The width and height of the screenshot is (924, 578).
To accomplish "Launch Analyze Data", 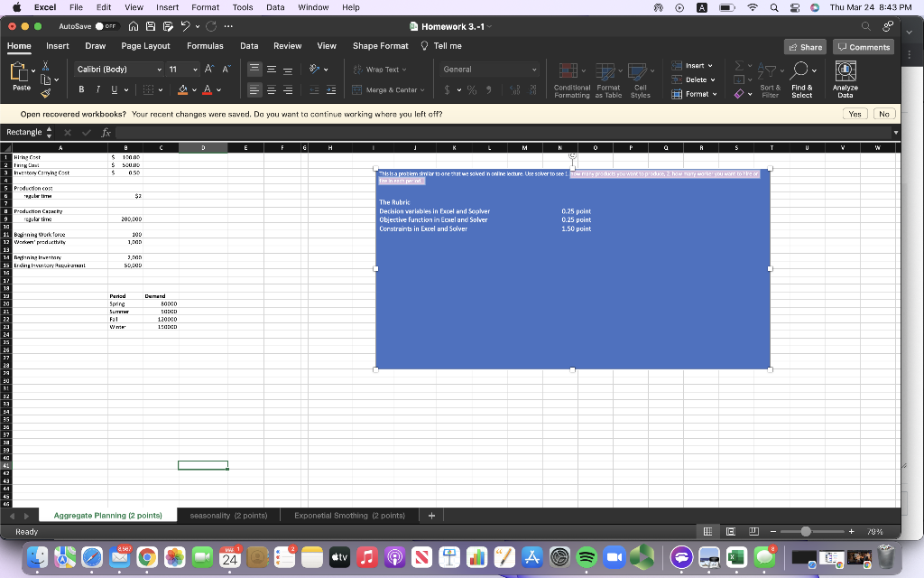I will pos(843,81).
